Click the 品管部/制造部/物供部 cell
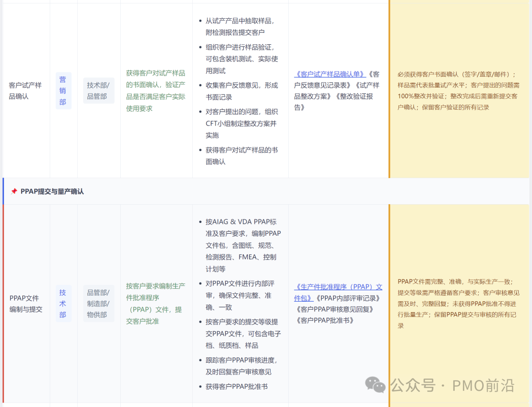This screenshot has width=532, height=407. (x=99, y=304)
